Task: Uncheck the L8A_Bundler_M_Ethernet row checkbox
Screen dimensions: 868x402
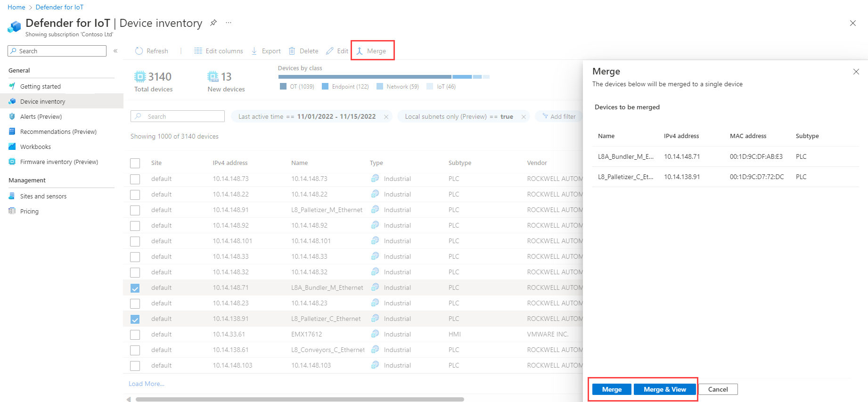Action: [x=135, y=288]
